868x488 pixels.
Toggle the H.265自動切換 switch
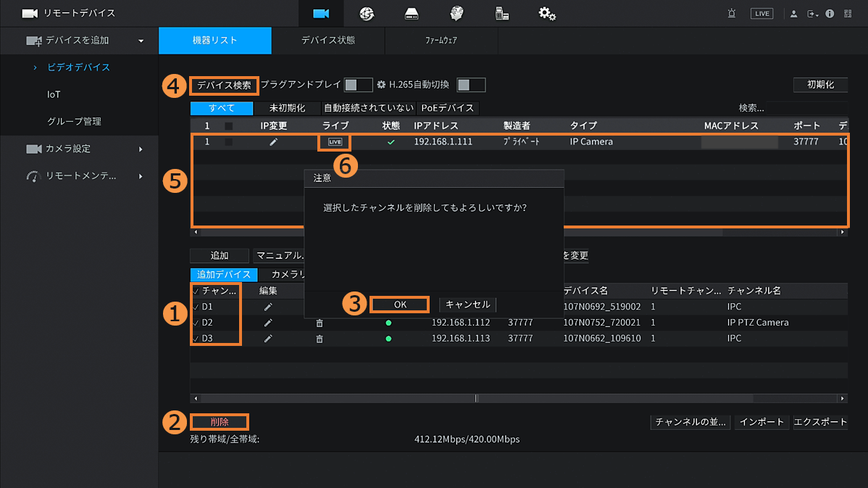471,85
